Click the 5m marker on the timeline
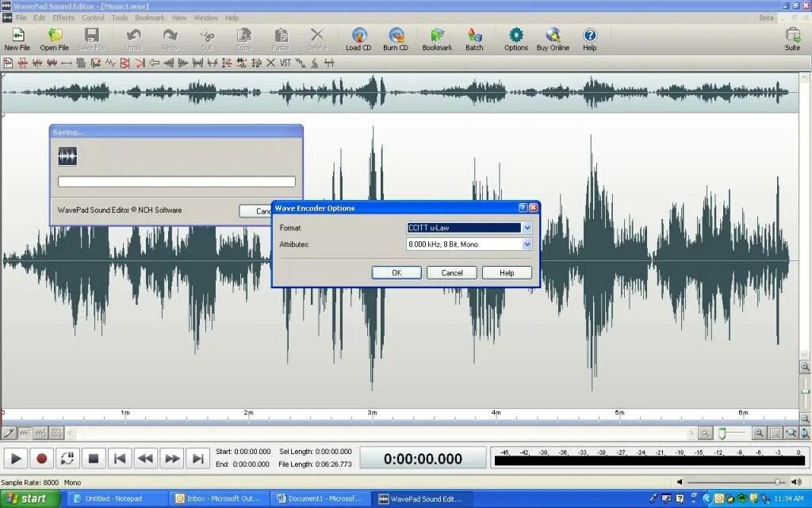This screenshot has height=508, width=812. [x=619, y=413]
